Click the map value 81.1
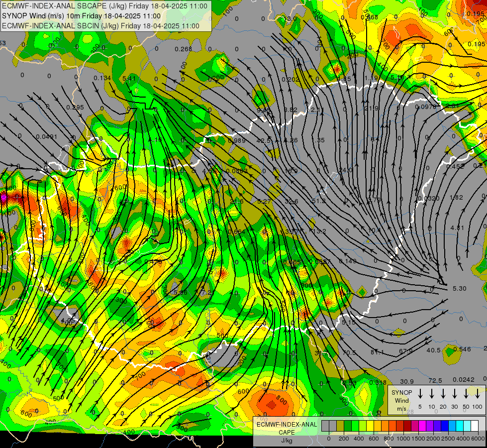Image resolution: width=487 pixels, height=448 pixels. point(377,352)
